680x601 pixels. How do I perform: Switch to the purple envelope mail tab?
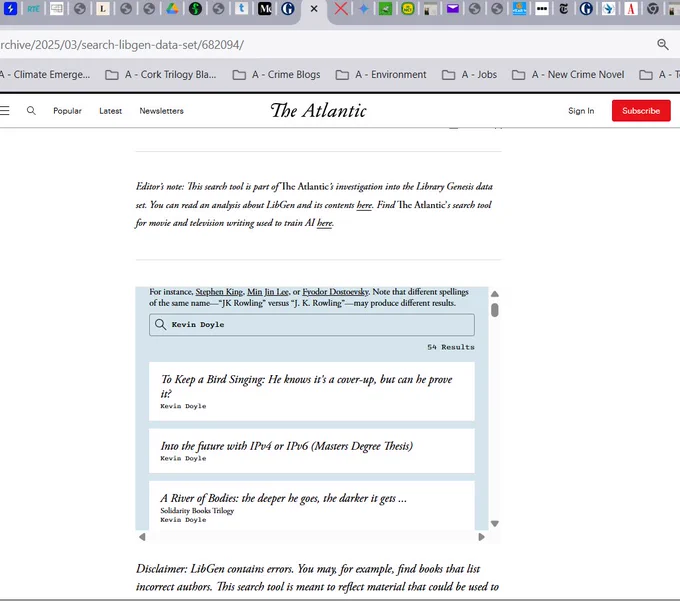pos(452,9)
